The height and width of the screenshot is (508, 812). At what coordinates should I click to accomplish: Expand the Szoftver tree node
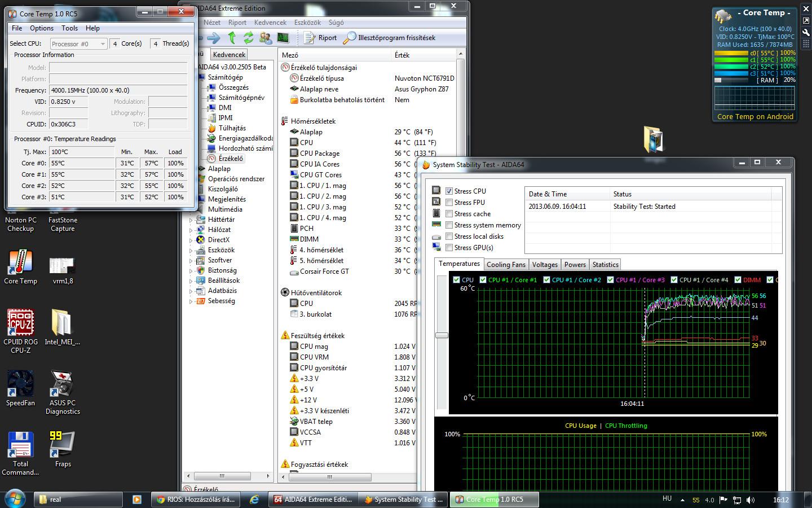191,260
